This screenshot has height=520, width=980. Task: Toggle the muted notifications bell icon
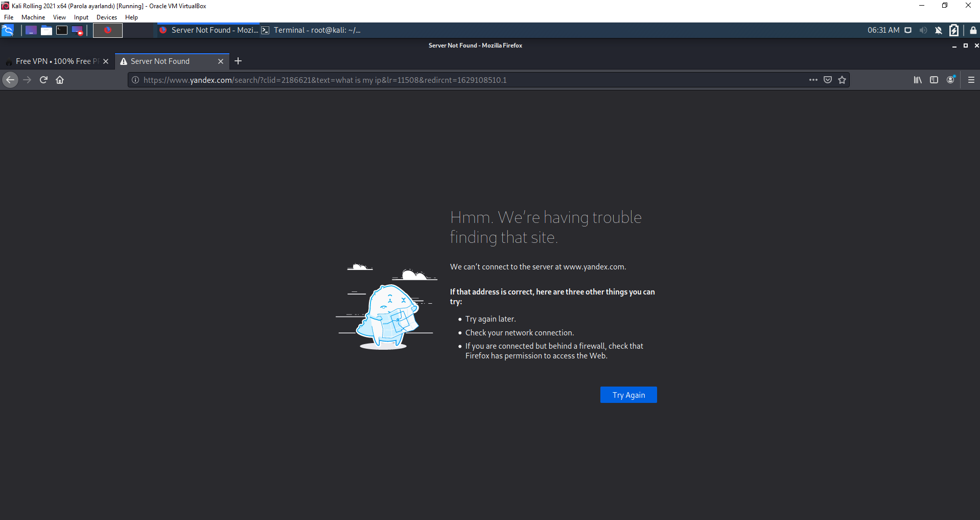click(x=939, y=30)
